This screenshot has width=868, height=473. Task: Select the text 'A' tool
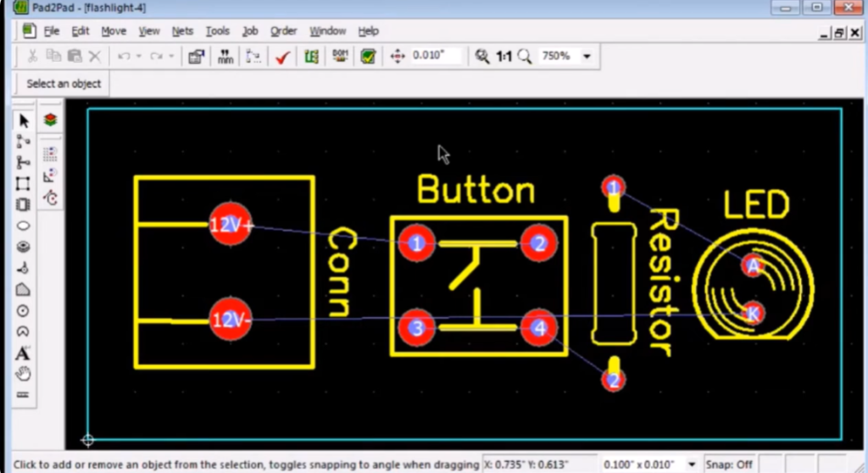23,353
